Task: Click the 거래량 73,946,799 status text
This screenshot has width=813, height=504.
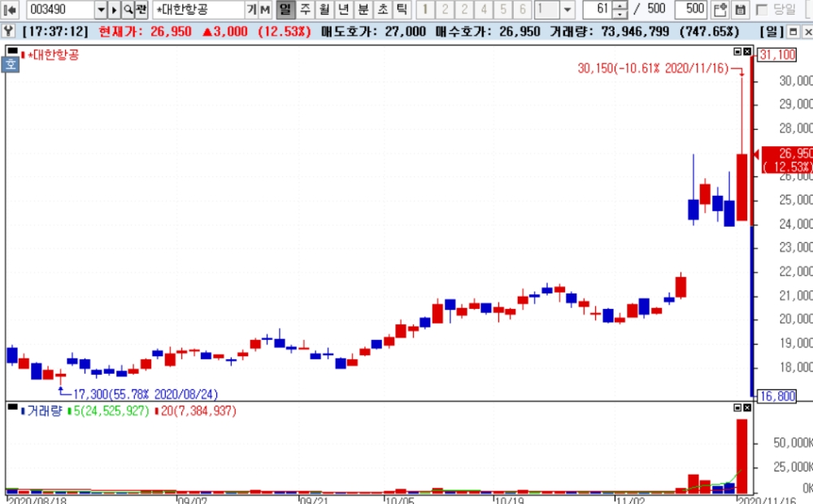Action: (x=609, y=32)
